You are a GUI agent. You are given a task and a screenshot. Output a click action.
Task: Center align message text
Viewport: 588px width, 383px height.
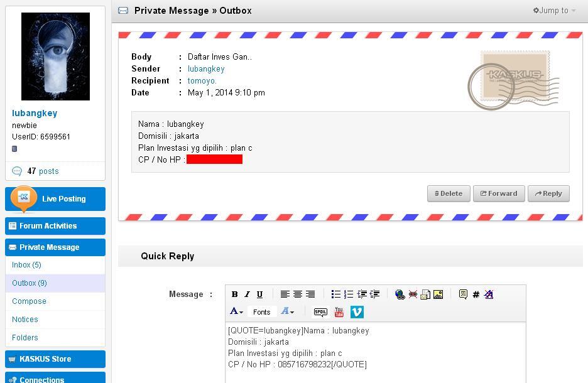[298, 294]
